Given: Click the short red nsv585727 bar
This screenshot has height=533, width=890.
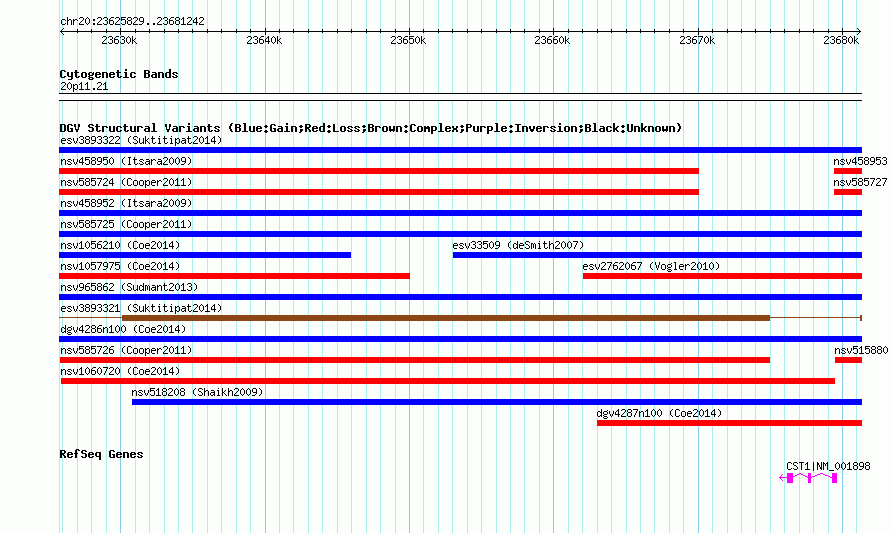Looking at the screenshot, I should pyautogui.click(x=848, y=192).
